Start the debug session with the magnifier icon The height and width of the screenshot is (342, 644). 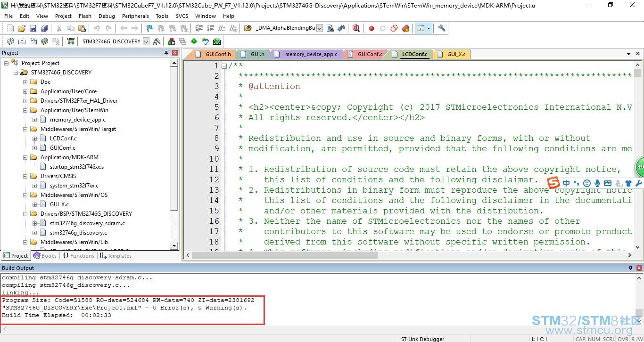point(356,28)
